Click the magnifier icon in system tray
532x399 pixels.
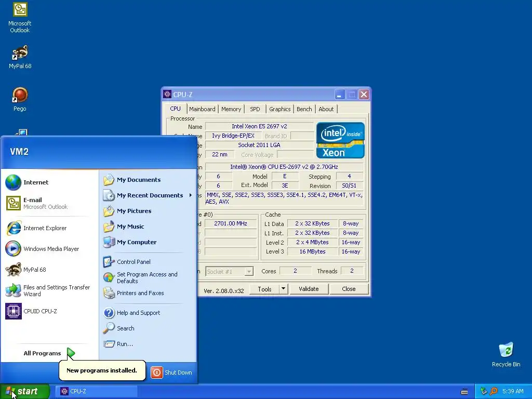494,391
